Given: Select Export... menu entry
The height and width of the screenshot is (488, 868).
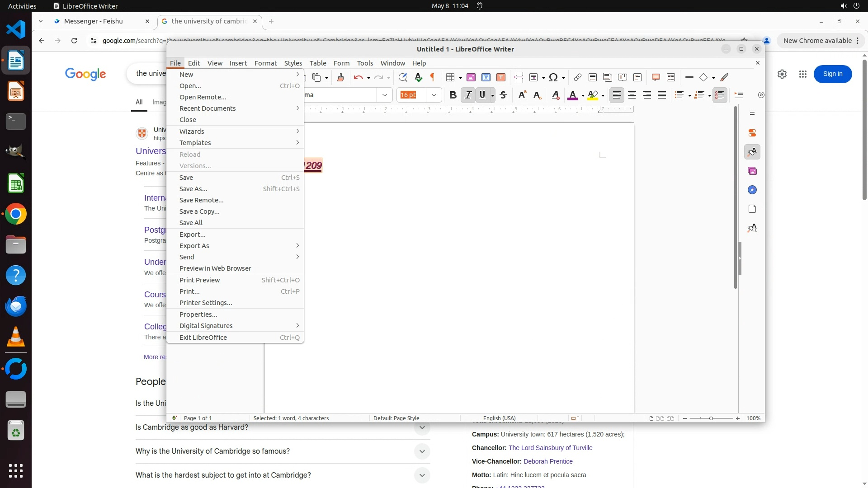Looking at the screenshot, I should 192,235.
